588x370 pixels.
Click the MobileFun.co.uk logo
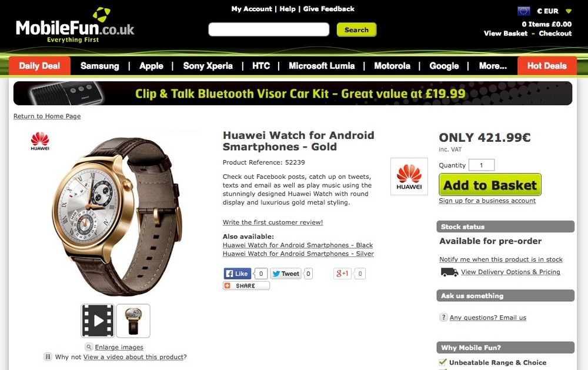click(75, 25)
